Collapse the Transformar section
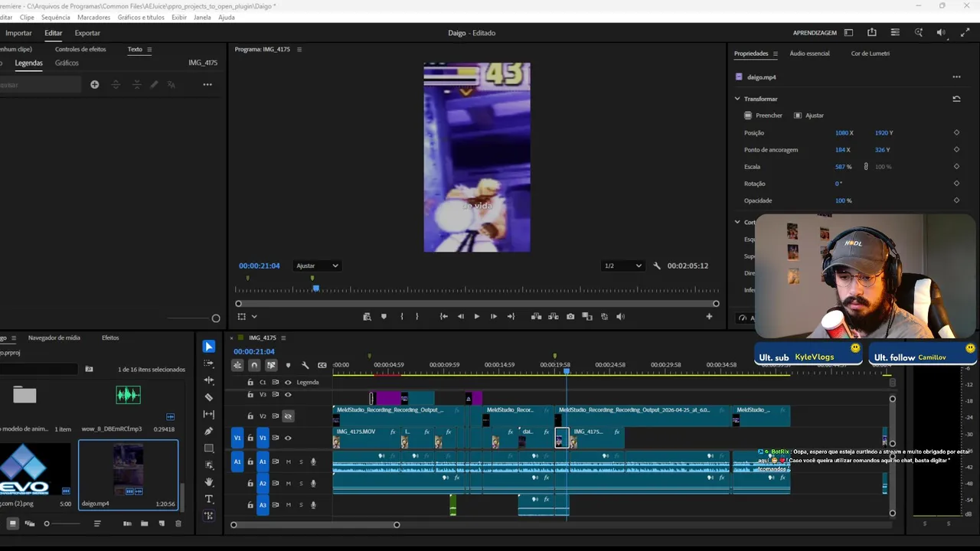 [x=737, y=99]
